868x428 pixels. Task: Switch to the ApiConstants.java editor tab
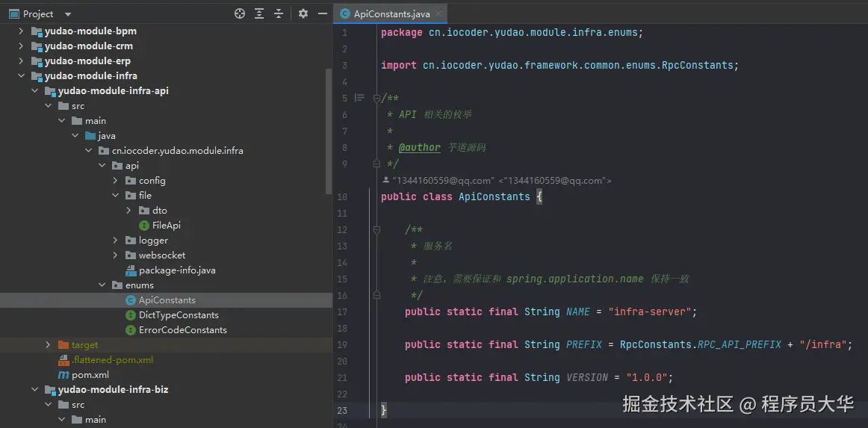(x=390, y=14)
